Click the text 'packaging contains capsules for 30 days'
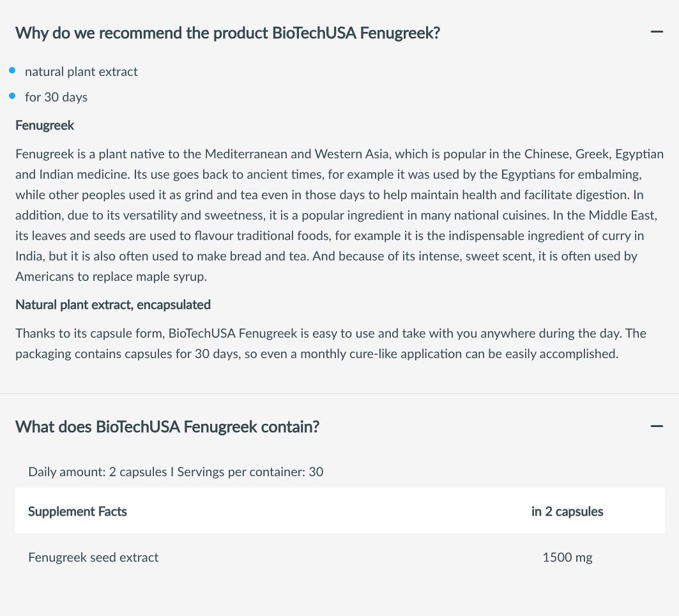679x616 pixels. click(x=127, y=354)
